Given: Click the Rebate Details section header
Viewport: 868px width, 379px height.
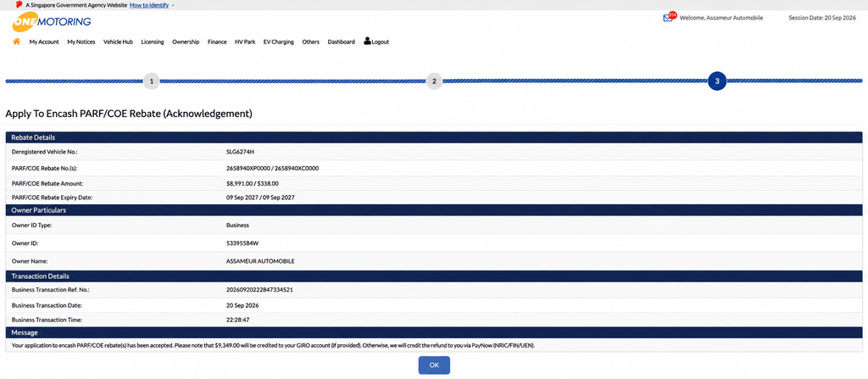Looking at the screenshot, I should coord(434,137).
